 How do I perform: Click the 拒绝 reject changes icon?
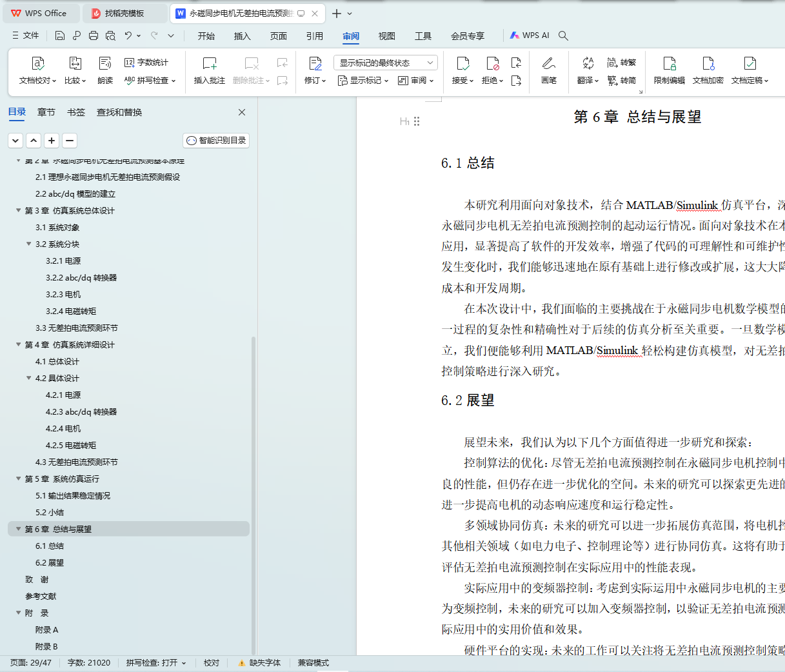(x=492, y=63)
